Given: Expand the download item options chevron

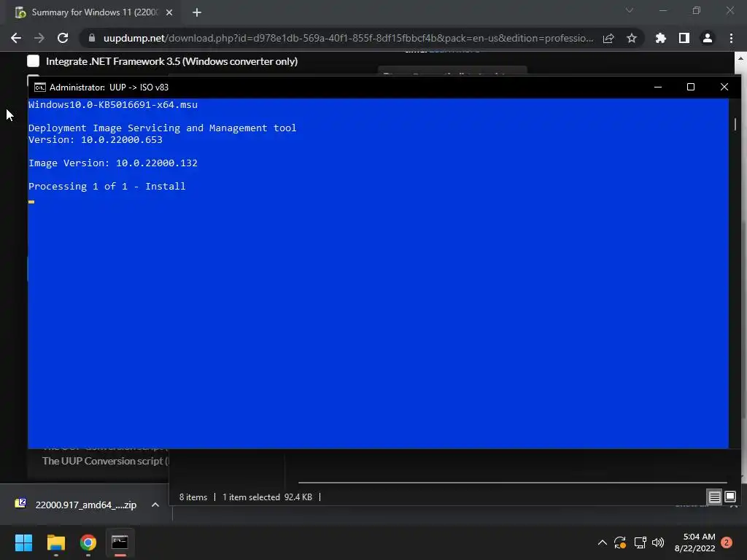Looking at the screenshot, I should coord(155,505).
